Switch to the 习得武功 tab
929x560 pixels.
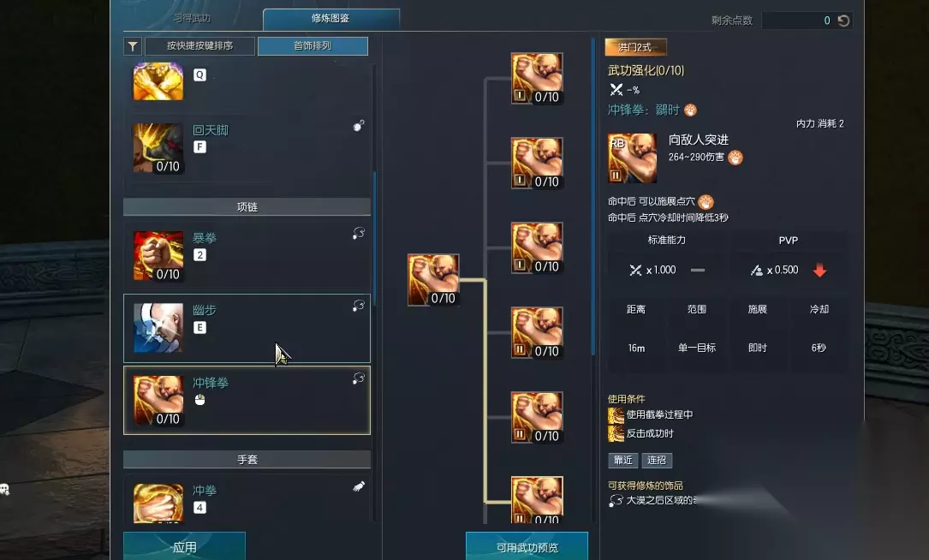(192, 18)
